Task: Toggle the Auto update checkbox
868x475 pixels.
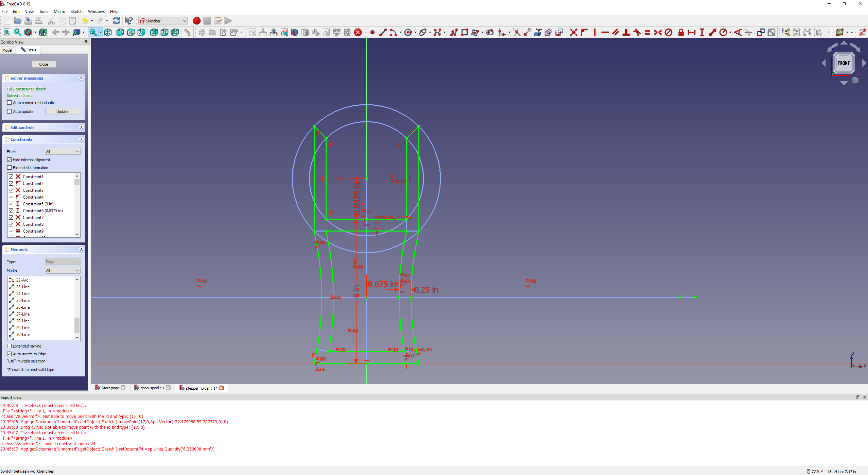Action: coord(10,112)
